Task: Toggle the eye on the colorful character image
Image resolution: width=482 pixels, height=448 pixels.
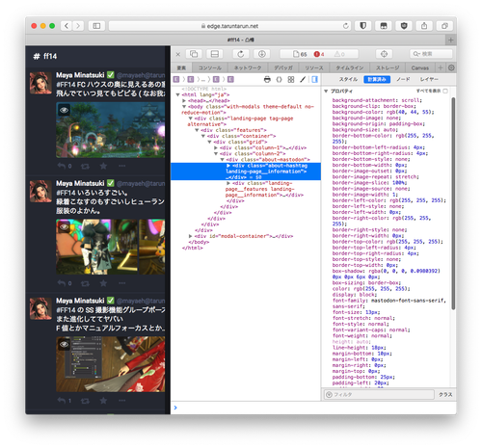Action: [x=64, y=227]
